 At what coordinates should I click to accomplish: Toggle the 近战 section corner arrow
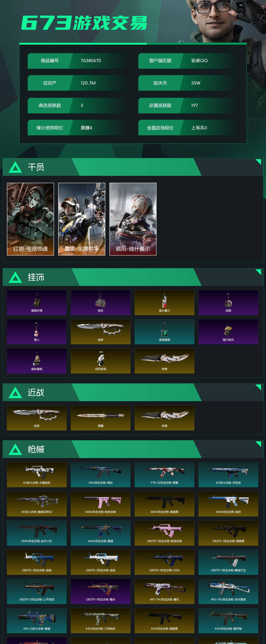[258, 387]
